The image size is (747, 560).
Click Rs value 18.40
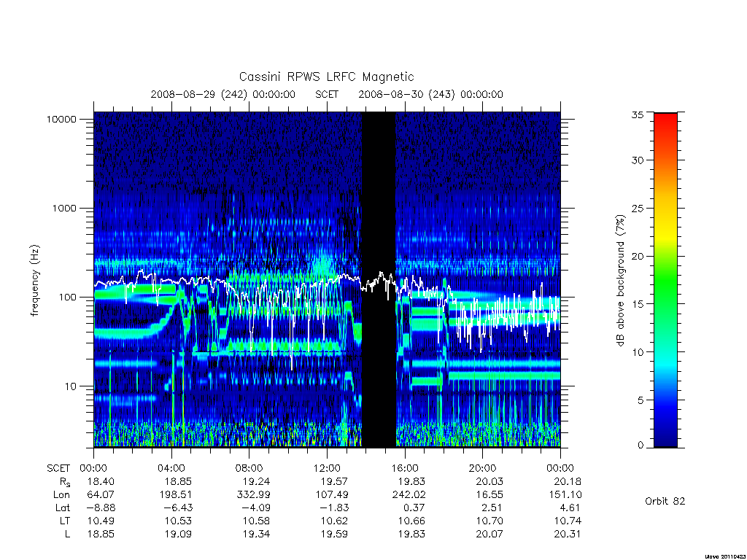[101, 481]
